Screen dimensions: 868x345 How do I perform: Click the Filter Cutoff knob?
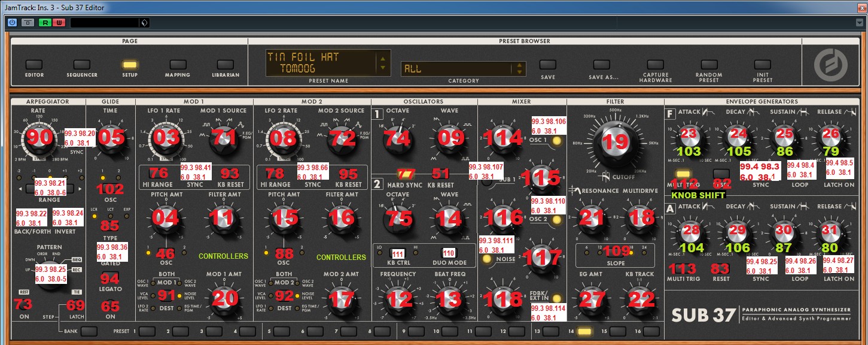(609, 142)
